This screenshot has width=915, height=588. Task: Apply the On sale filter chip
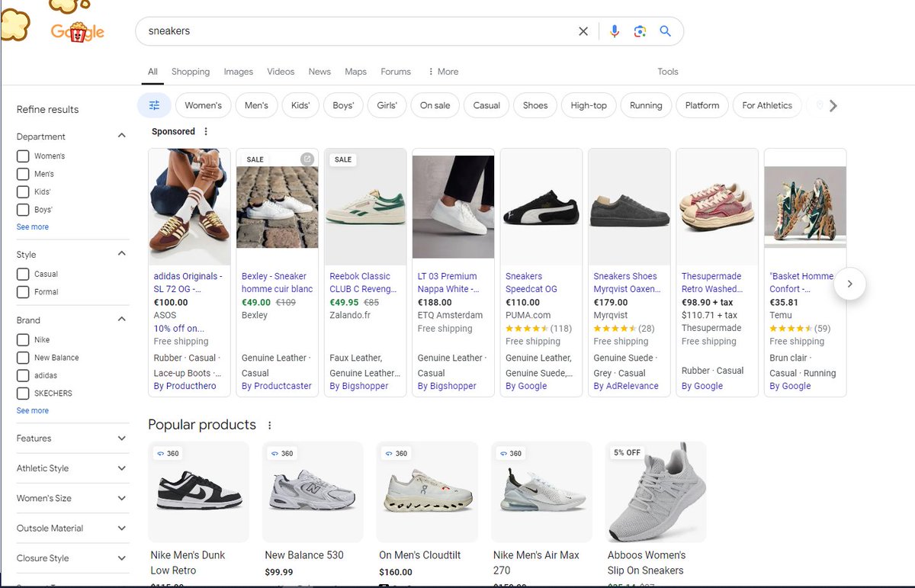click(x=435, y=105)
